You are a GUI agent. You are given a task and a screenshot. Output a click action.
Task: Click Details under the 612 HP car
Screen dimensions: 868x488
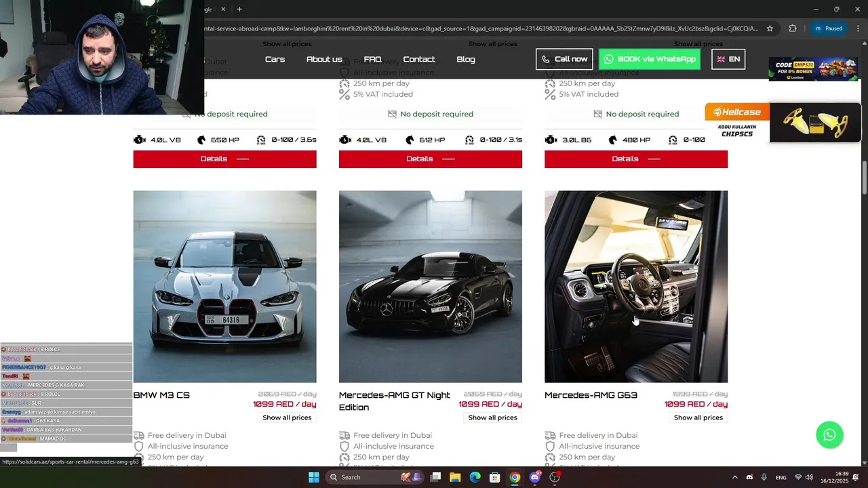coord(431,159)
